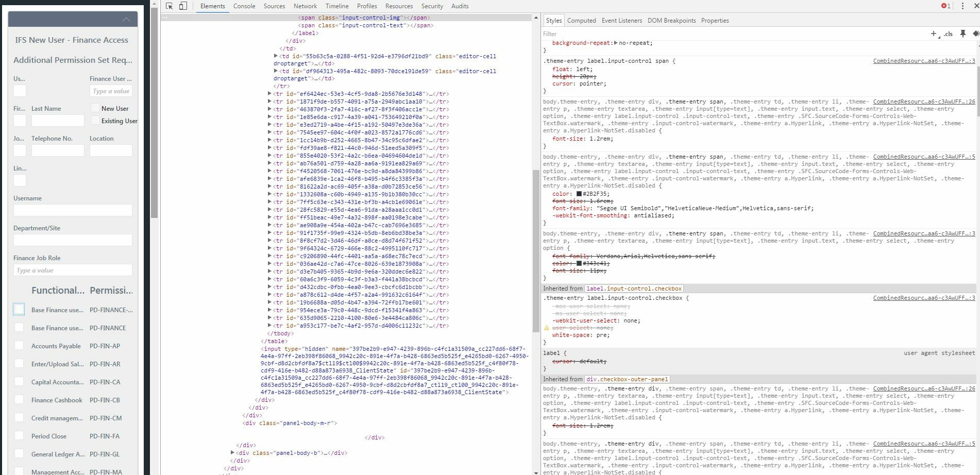
Task: Click the pin element state icon
Action: click(962, 33)
